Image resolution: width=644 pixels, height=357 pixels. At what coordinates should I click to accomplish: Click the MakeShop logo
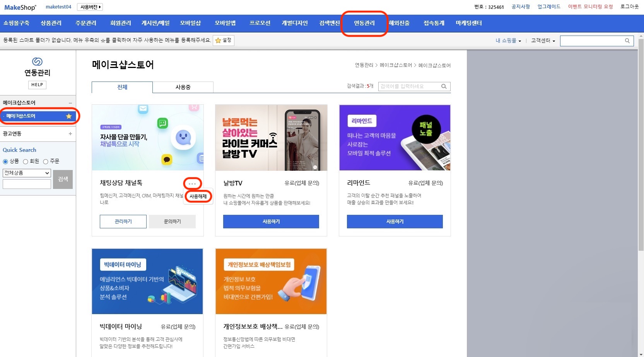(x=20, y=7)
